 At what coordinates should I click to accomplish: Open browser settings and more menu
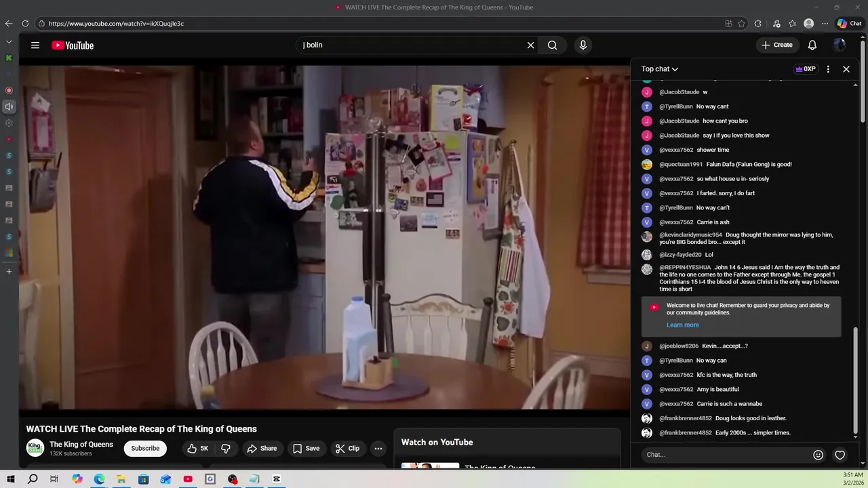pos(825,24)
